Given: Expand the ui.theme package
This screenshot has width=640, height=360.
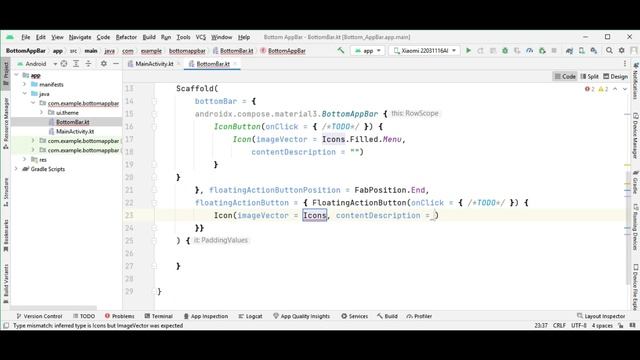Looking at the screenshot, I should (x=41, y=113).
